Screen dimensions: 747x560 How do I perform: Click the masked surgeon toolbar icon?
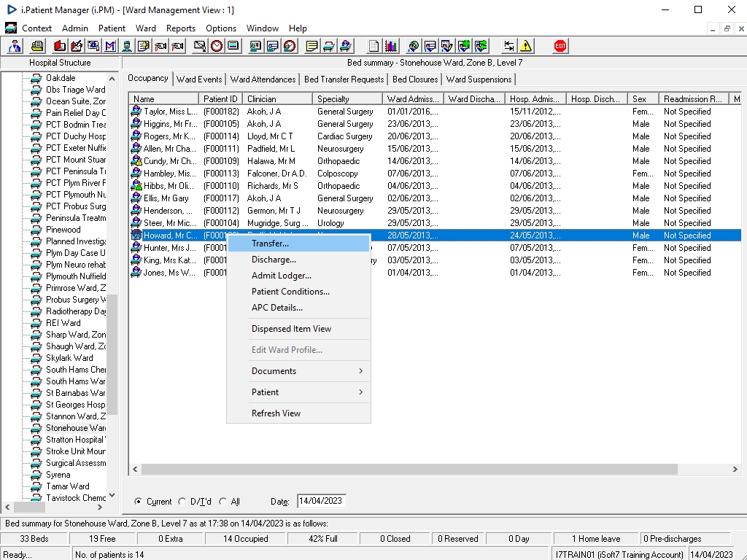click(x=127, y=46)
